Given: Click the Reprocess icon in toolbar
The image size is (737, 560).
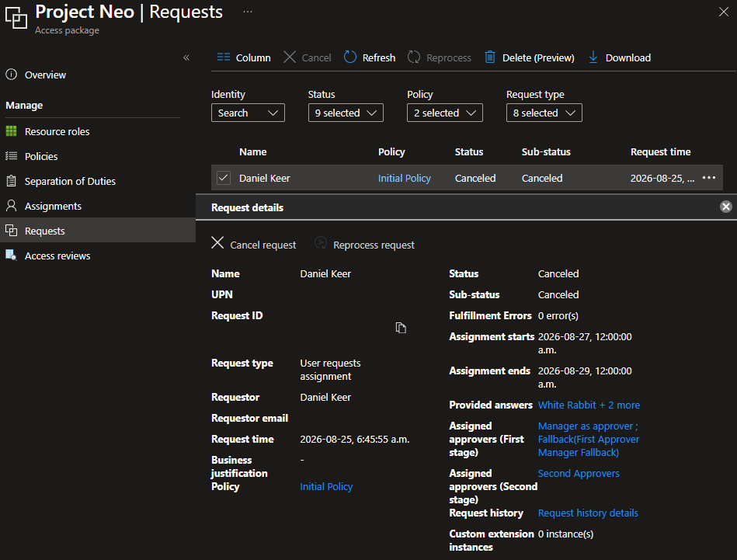Looking at the screenshot, I should coord(414,57).
